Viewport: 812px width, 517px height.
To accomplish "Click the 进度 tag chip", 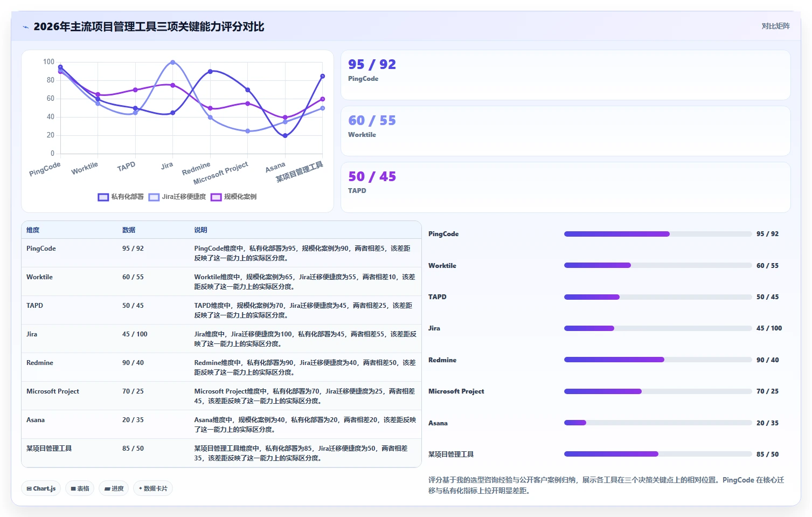I will 114,488.
